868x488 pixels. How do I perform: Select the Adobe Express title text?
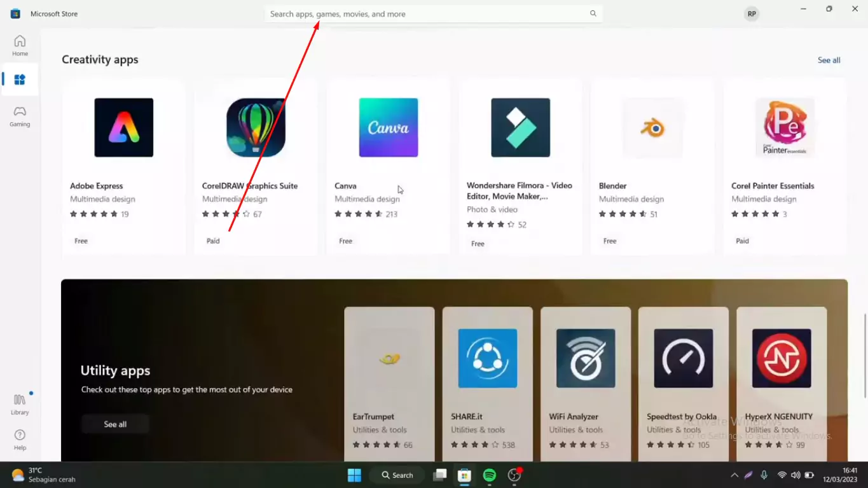(x=96, y=186)
